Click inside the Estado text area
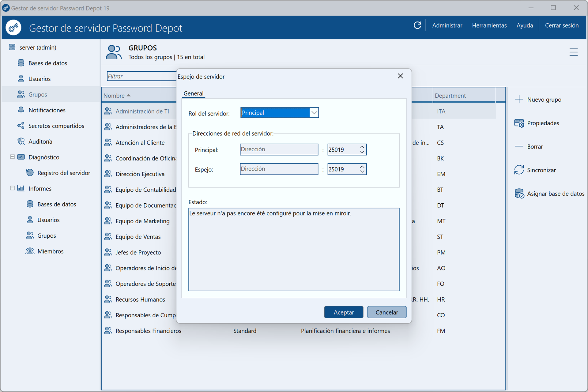588x392 pixels. (294, 249)
